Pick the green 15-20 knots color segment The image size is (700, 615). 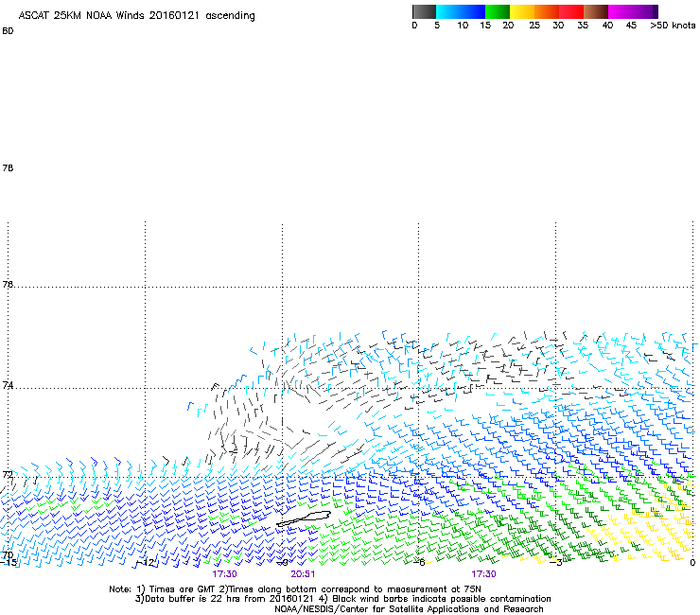pos(498,11)
